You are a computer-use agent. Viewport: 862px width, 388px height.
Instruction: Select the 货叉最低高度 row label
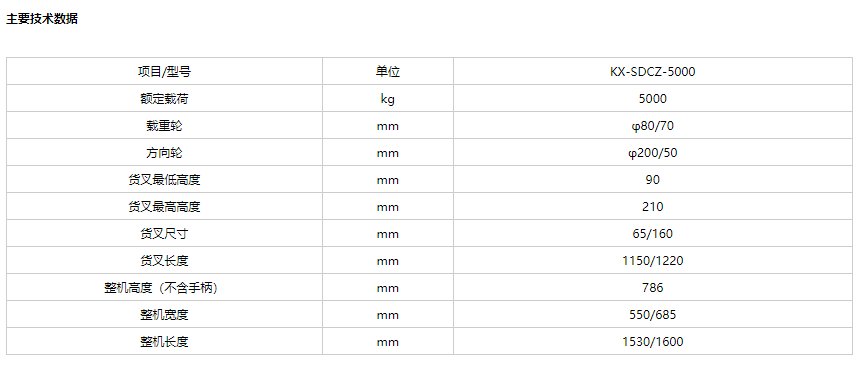pos(164,179)
